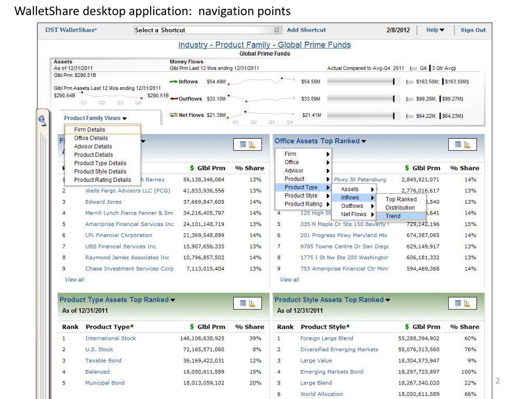
Task: Open U.S. Stock product type
Action: point(99,350)
